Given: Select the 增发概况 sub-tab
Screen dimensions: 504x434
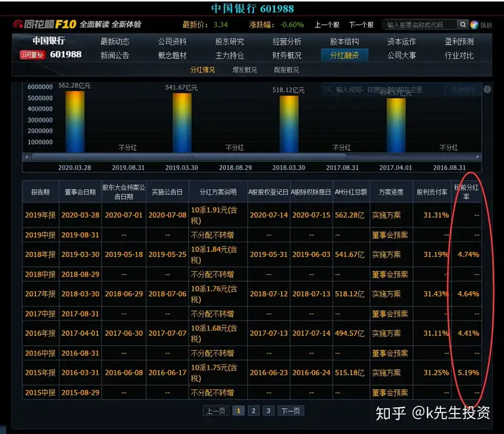Looking at the screenshot, I should click(244, 70).
